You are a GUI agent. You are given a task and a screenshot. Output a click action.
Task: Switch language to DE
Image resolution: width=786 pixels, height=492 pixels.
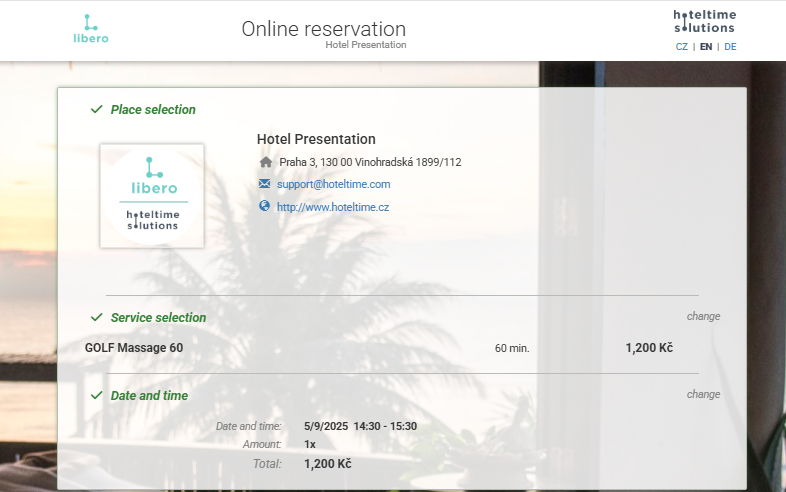[x=730, y=47]
